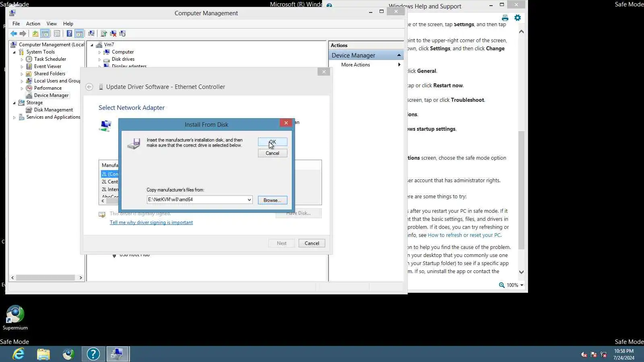This screenshot has height=362, width=644.
Task: Click OK in Install From Disk dialog
Action: coord(272,142)
